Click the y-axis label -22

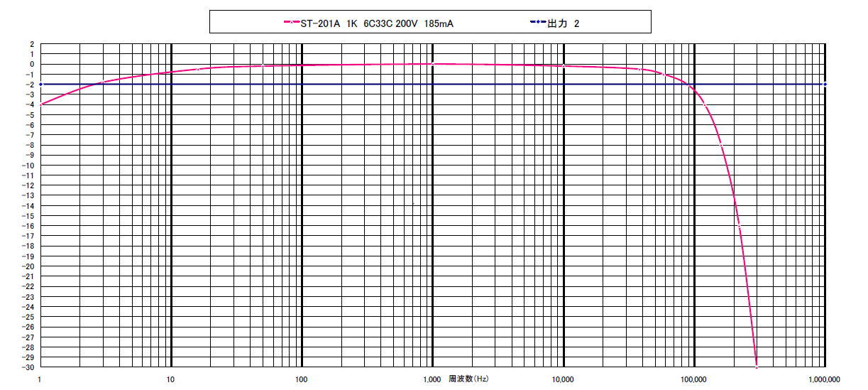click(28, 287)
